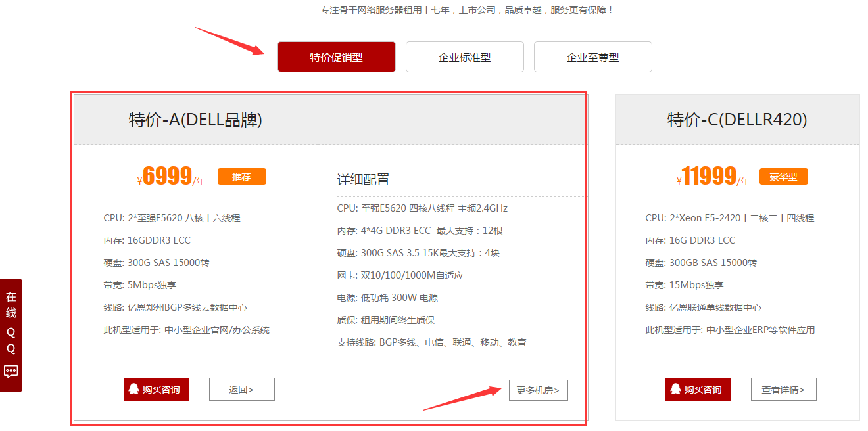
Task: Select the 特价促销型 tab
Action: (x=336, y=57)
